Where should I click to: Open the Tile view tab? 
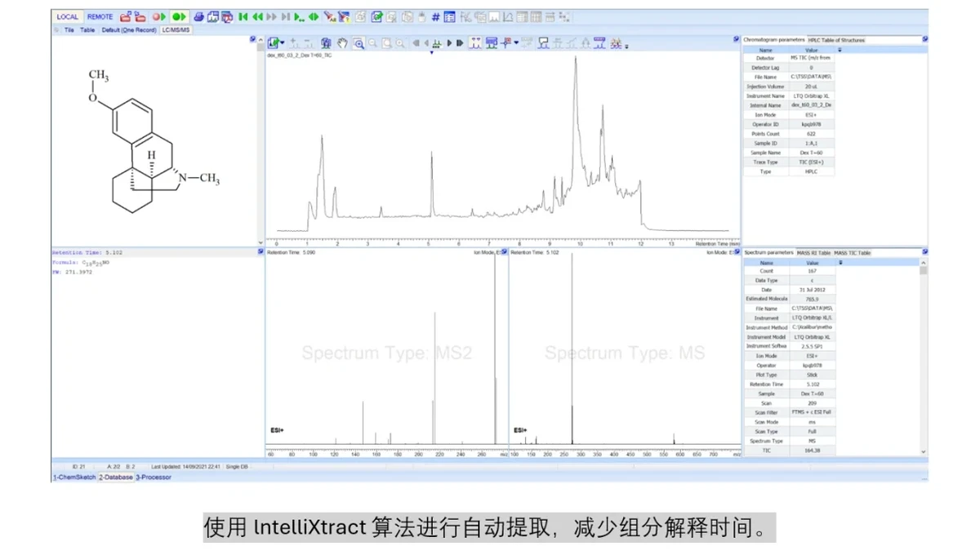coord(69,30)
